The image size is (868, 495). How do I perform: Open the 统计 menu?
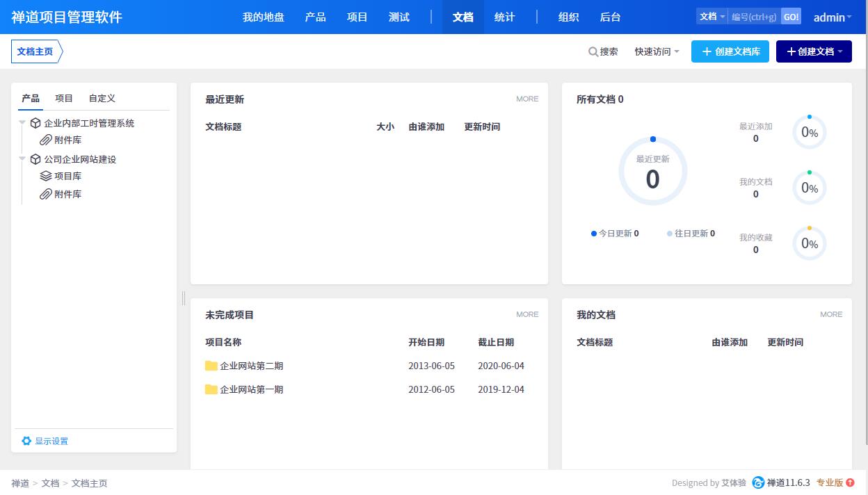[505, 17]
